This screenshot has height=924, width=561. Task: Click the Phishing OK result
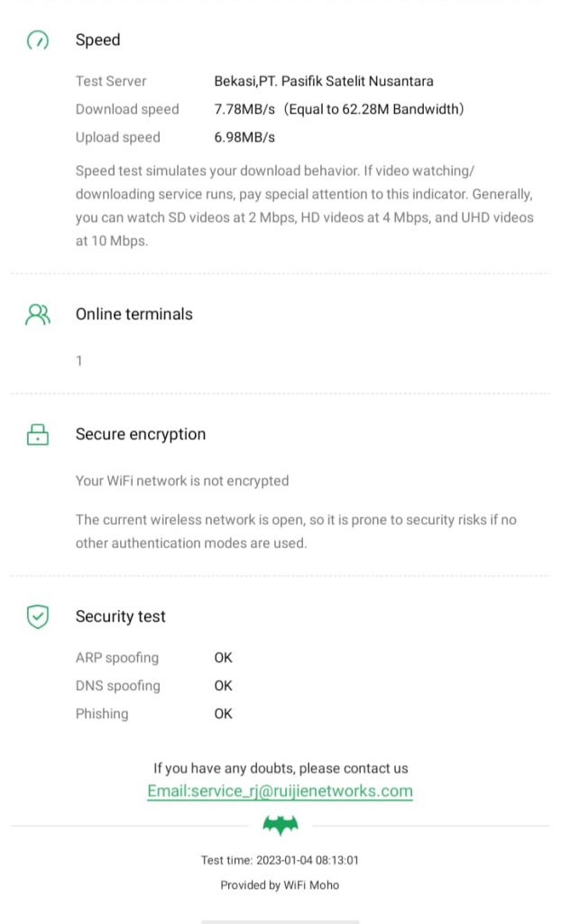tap(224, 714)
